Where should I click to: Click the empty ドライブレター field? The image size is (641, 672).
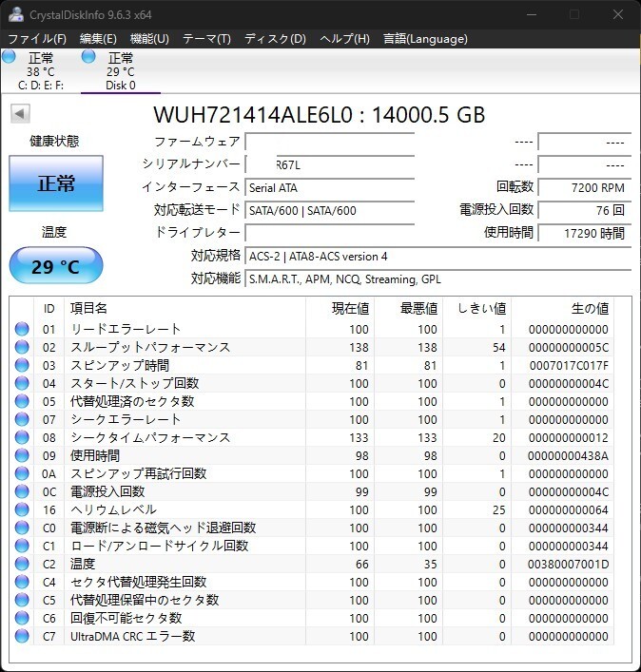tap(330, 233)
